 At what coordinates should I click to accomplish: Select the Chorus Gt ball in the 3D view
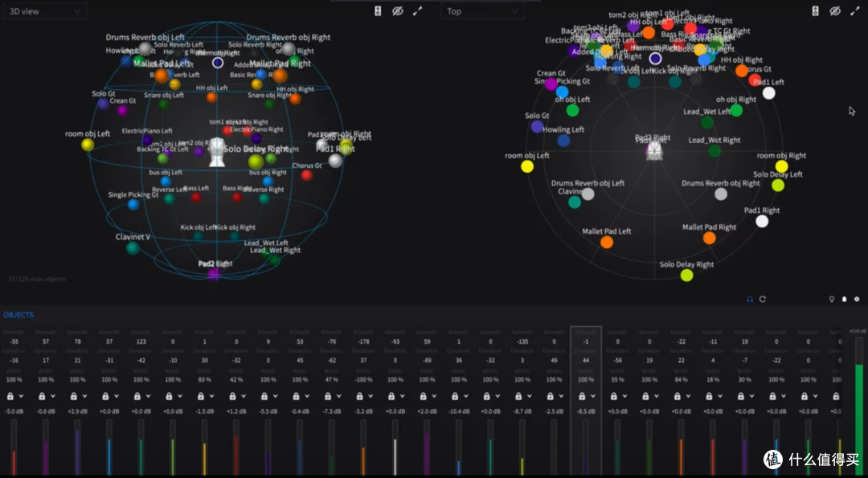[307, 175]
